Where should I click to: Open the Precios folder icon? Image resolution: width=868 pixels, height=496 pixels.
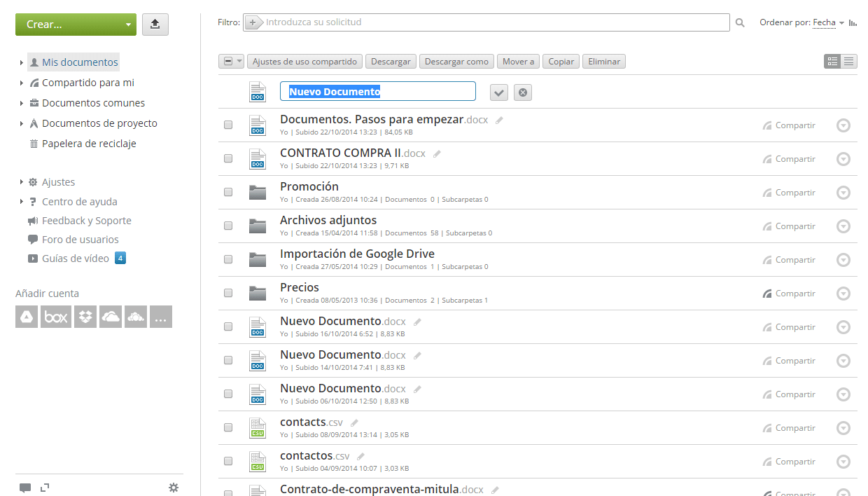[x=258, y=294]
